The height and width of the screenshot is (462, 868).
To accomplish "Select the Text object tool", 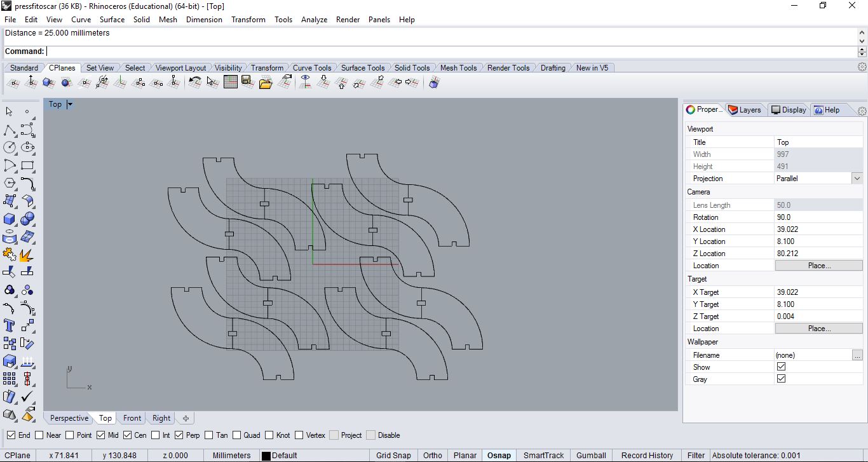I will pos(10,325).
